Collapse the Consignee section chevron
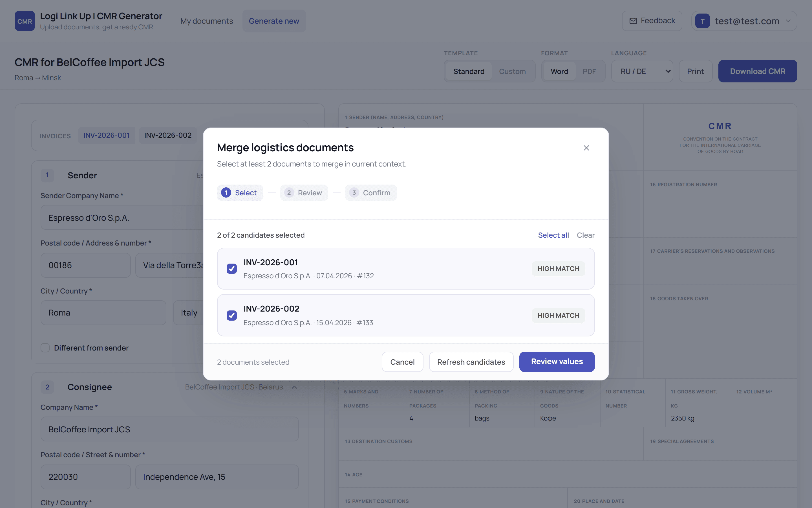This screenshot has width=812, height=508. coord(294,387)
